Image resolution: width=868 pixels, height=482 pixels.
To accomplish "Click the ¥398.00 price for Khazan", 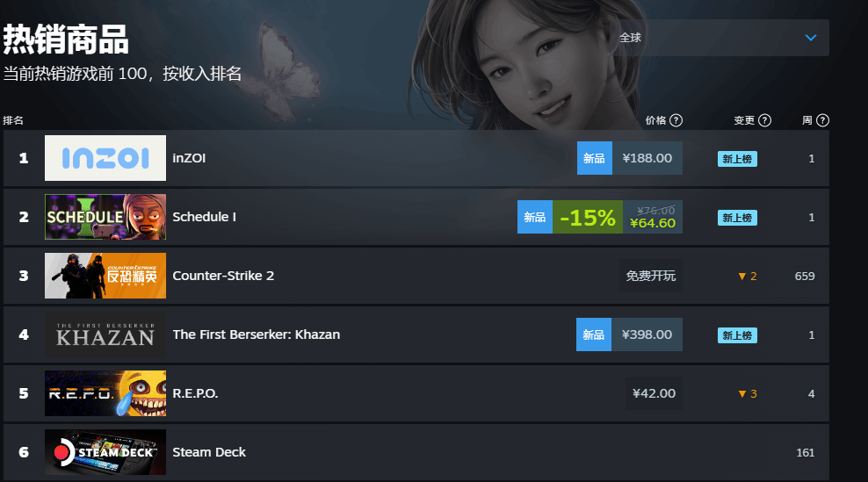I will [647, 335].
